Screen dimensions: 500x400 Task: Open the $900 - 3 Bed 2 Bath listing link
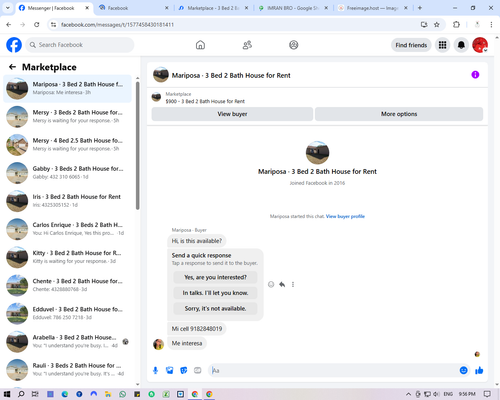pos(205,101)
